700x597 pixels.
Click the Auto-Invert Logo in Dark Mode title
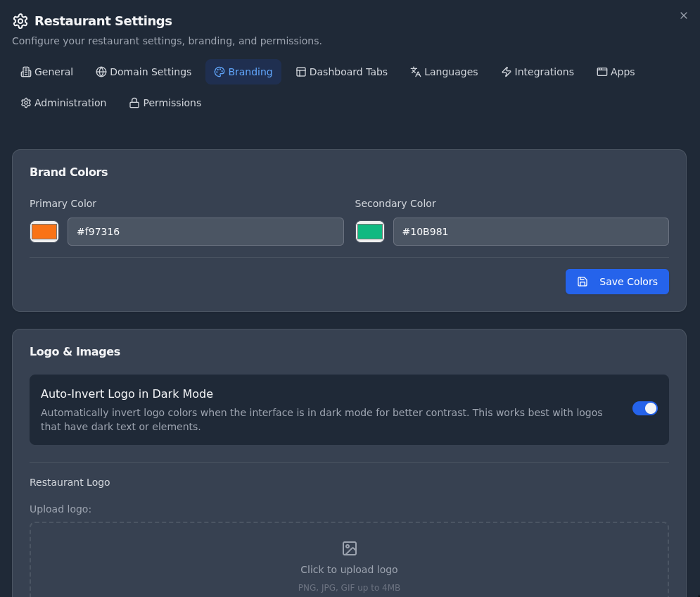127,394
